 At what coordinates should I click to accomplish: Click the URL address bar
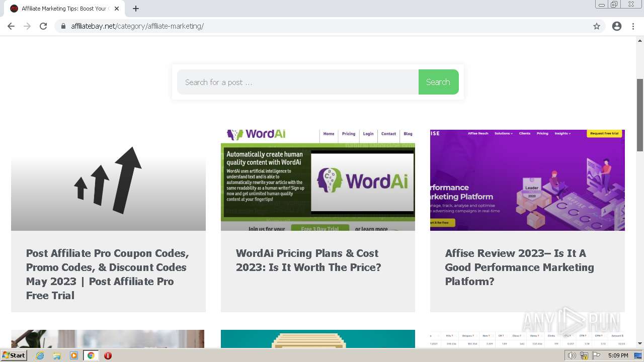(322, 26)
